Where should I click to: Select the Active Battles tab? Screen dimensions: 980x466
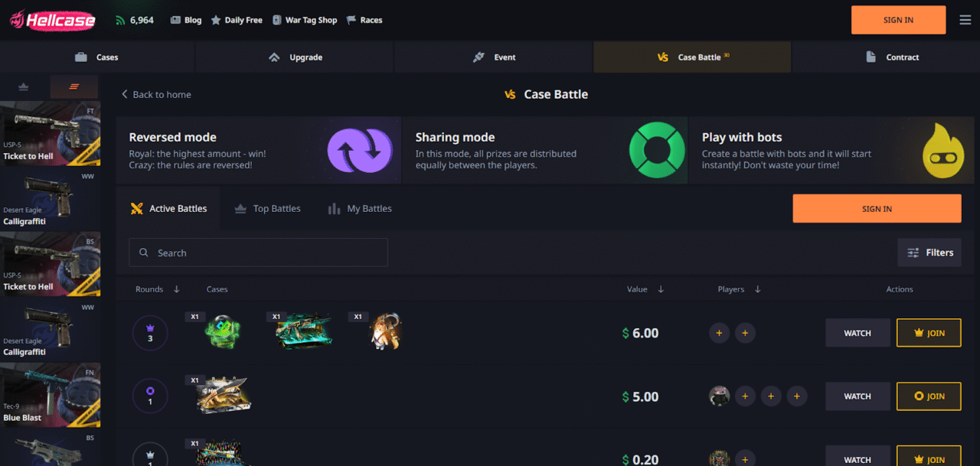click(x=168, y=209)
